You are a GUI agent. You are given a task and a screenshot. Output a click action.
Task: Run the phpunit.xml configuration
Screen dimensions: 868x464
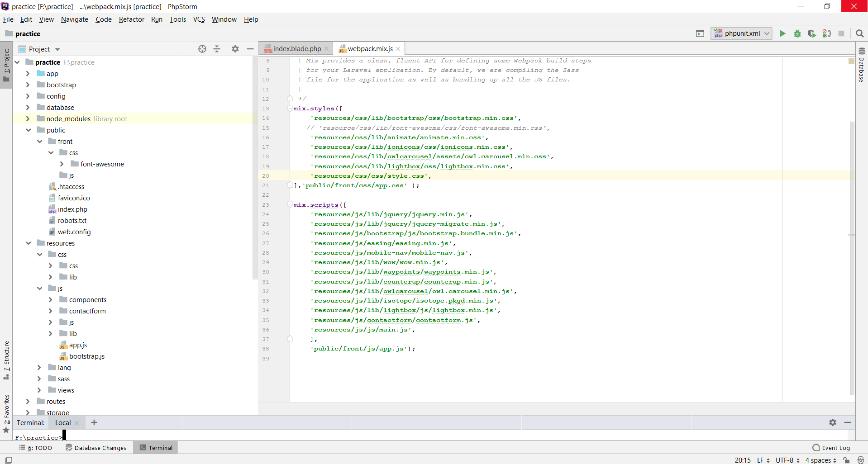tap(782, 33)
